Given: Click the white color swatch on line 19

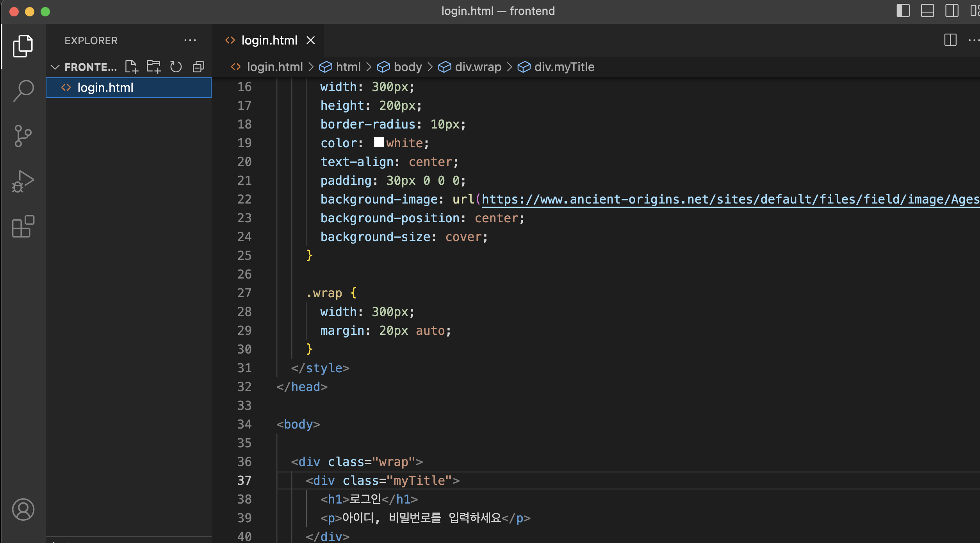Looking at the screenshot, I should (x=379, y=142).
